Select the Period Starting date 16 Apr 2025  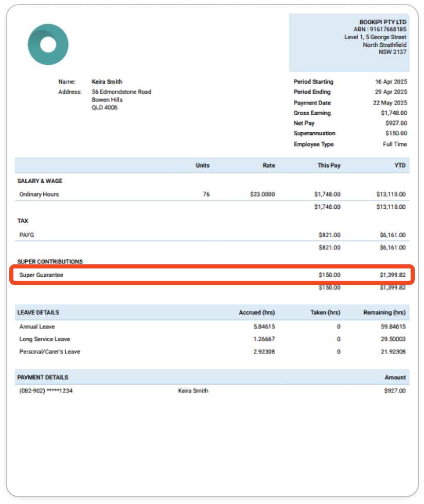pyautogui.click(x=390, y=81)
